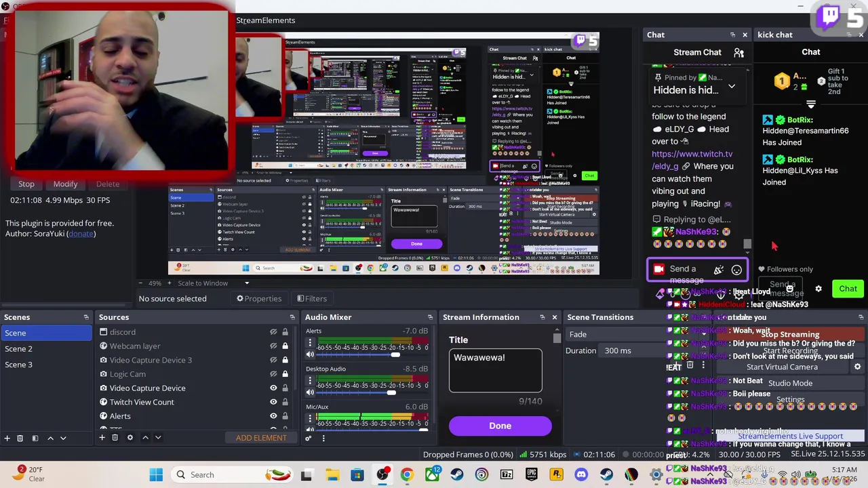
Task: Expand the pinned Hidden message chevron
Action: tap(732, 87)
